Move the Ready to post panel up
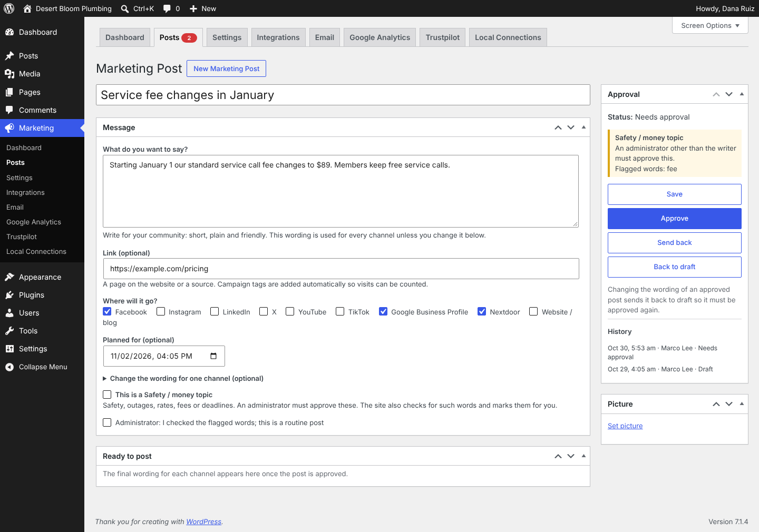Viewport: 759px width, 532px height. point(558,456)
